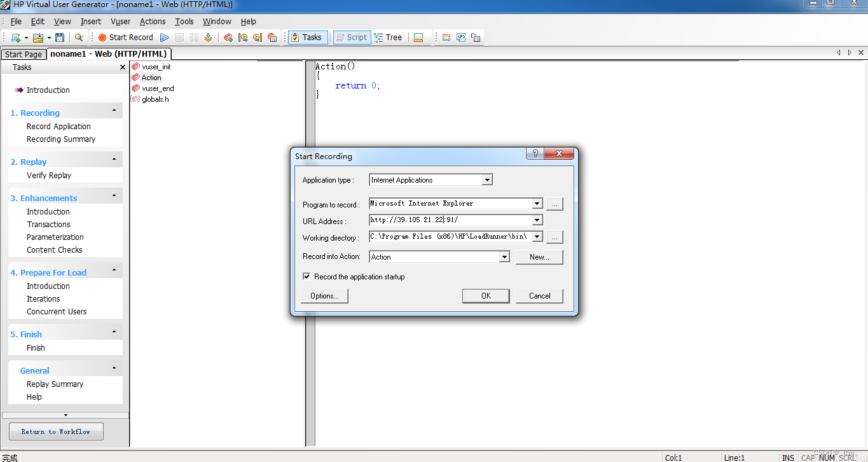Open the Application type dropdown
The image size is (868, 462).
(487, 180)
